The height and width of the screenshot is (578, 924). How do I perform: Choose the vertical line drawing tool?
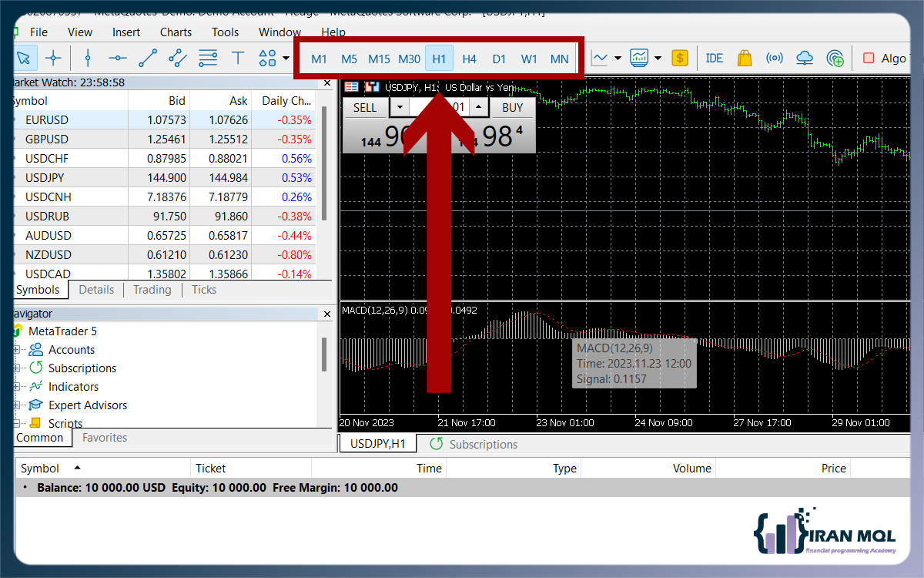pos(88,58)
